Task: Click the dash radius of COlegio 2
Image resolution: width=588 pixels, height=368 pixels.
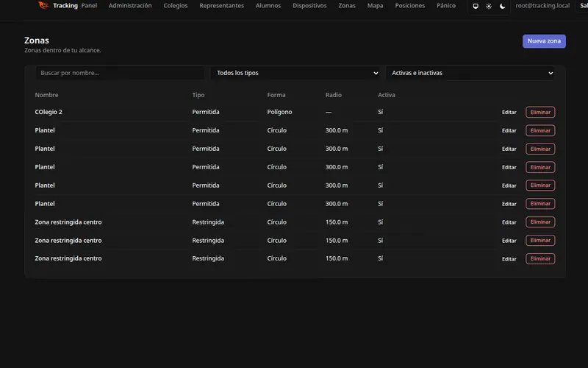Action: point(329,112)
